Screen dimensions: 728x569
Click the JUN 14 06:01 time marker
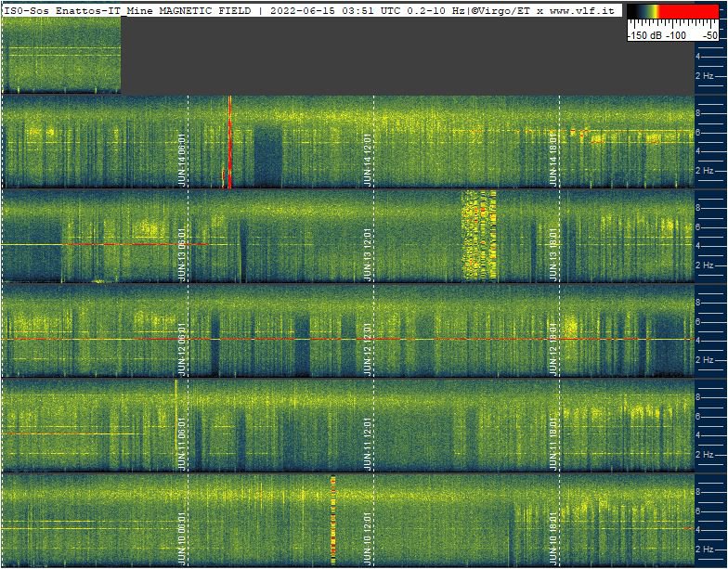[181, 160]
